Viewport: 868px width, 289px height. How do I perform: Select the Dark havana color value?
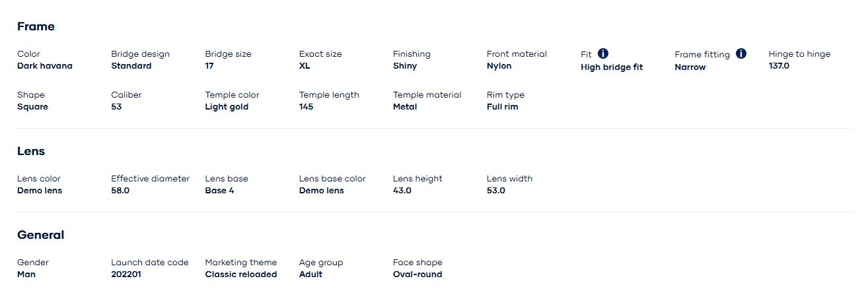(45, 66)
